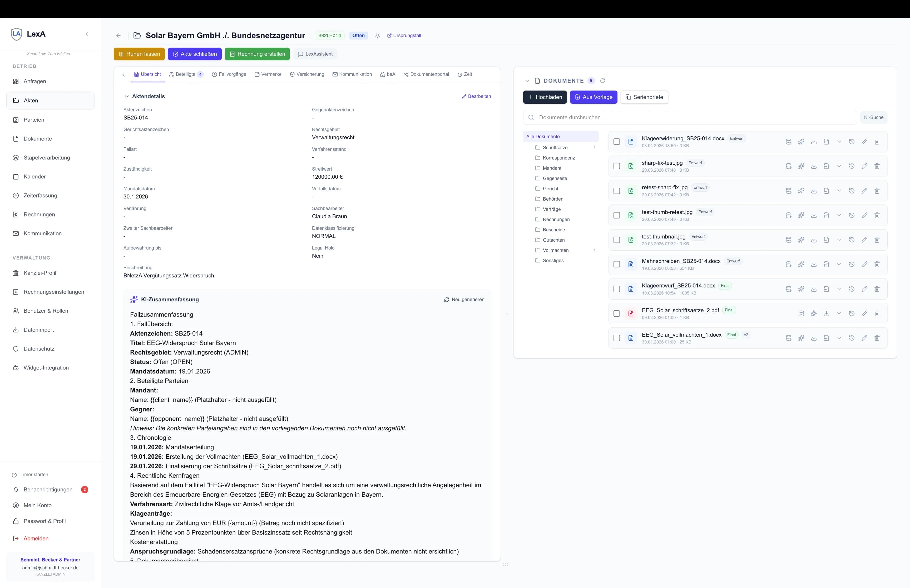Click the pin icon next to Offen badge
Viewport: 910px width, 588px height.
coord(377,36)
